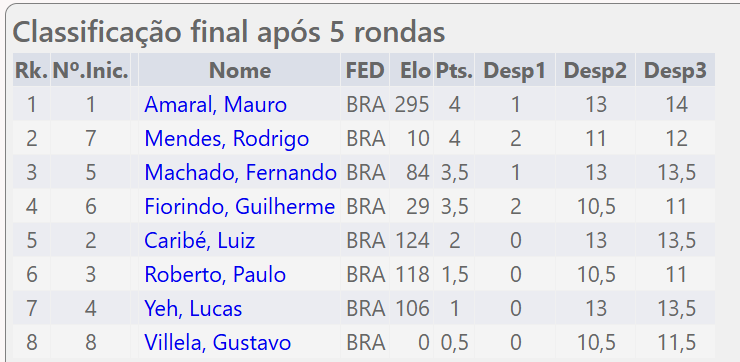Click the Rk. column header
740x362 pixels.
[32, 70]
